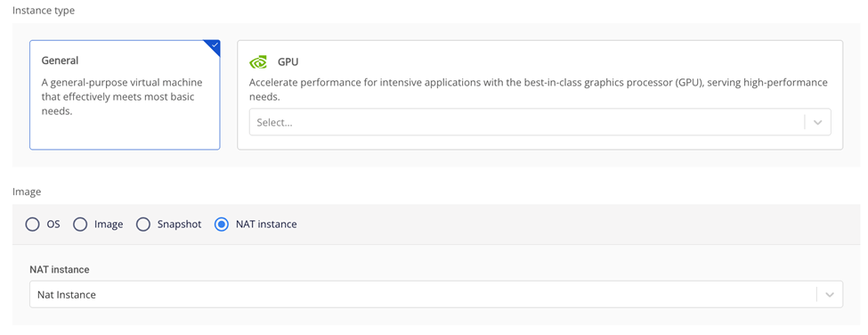The image size is (868, 335).
Task: Open the GPU Select... dropdown
Action: (539, 122)
